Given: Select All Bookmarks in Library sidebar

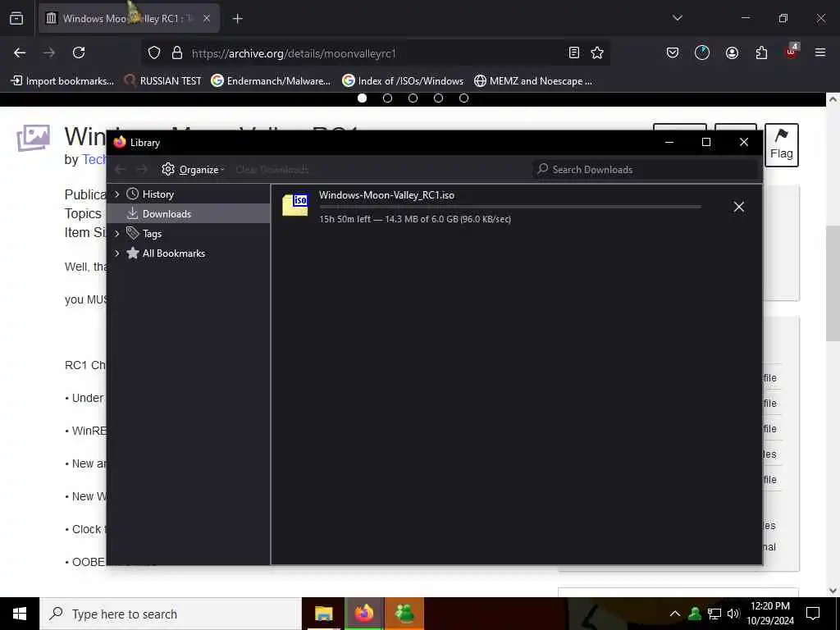Looking at the screenshot, I should (x=174, y=253).
